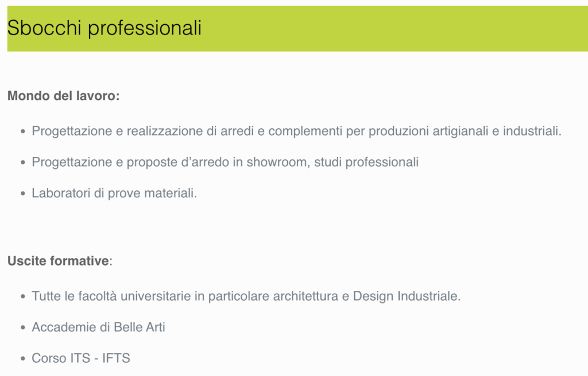Click the words "Design Industriale"
This screenshot has height=376, width=588.
point(406,297)
